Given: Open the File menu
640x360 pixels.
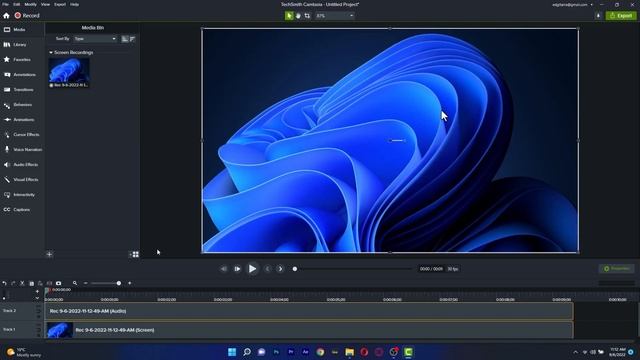Looking at the screenshot, I should (5, 4).
